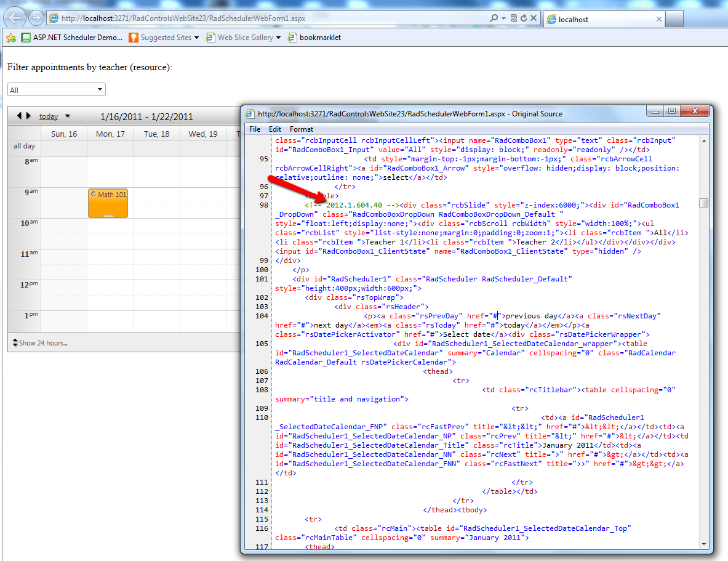The width and height of the screenshot is (728, 561).
Task: Click the Wed, 19 column header
Action: click(x=203, y=134)
